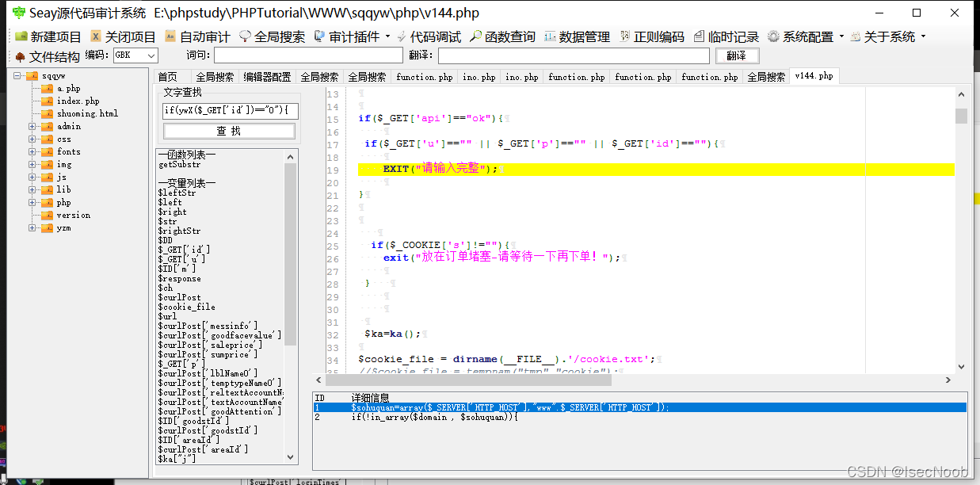Select result row 2 with in_array($domain
980x485 pixels.
click(x=639, y=417)
